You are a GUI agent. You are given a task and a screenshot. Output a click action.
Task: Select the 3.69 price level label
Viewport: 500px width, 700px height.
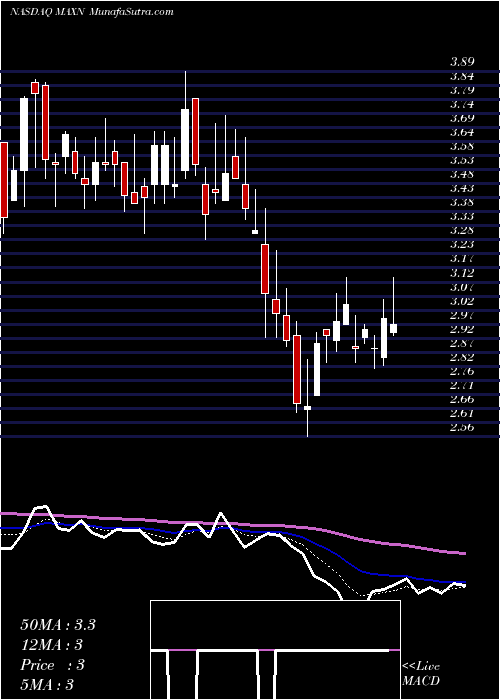462,118
